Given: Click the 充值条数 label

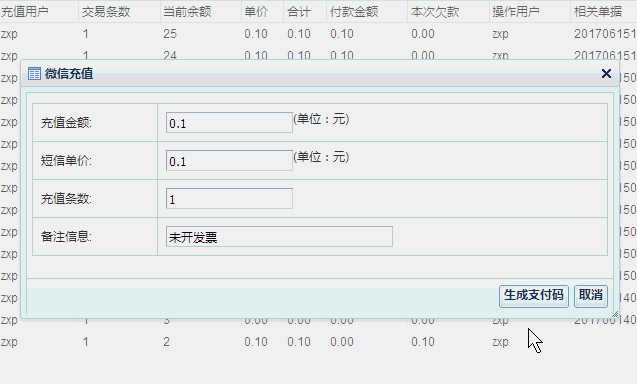Looking at the screenshot, I should (x=66, y=199).
